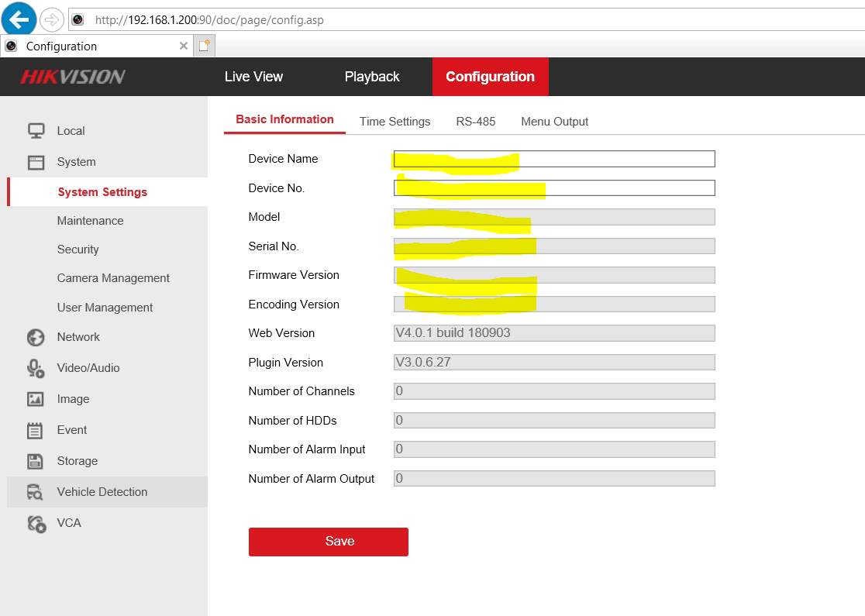Open the RS-485 tab
Viewport: 865px width, 616px height.
click(x=475, y=122)
